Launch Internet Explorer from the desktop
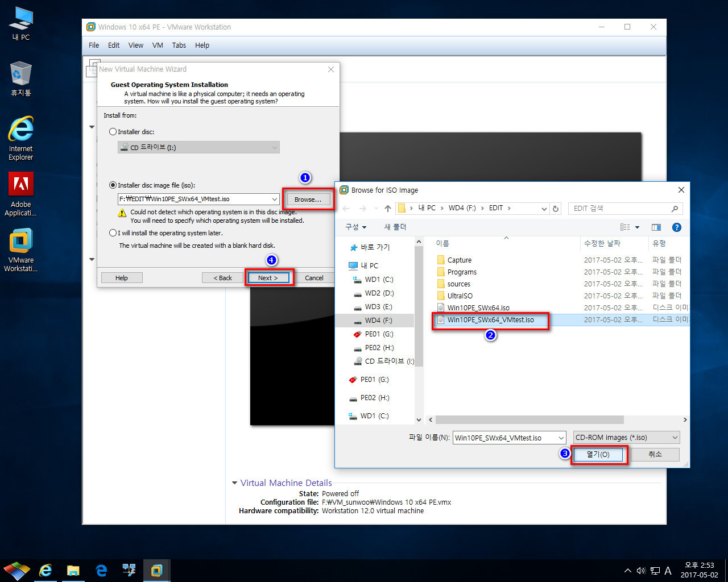728x582 pixels. [x=21, y=138]
